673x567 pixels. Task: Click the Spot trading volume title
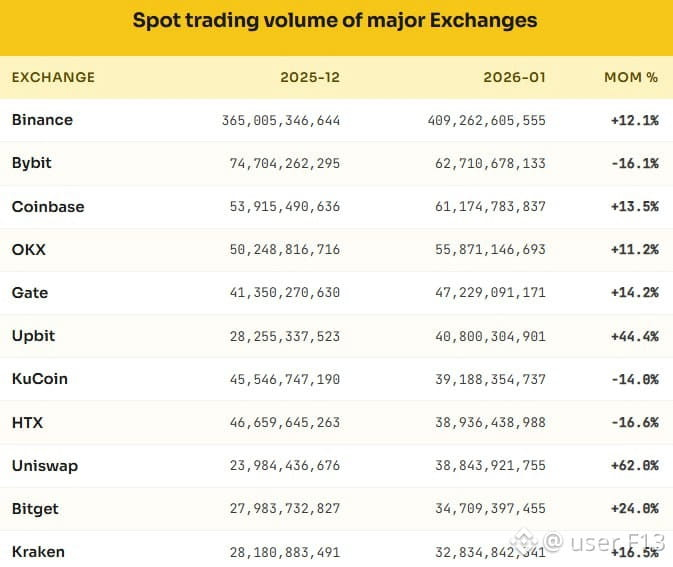[x=335, y=20]
